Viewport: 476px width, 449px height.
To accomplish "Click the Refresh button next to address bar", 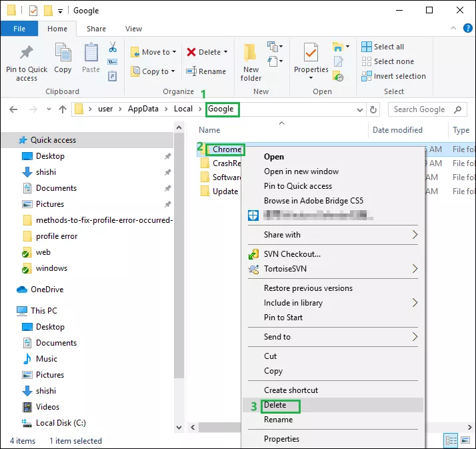I will tap(373, 109).
